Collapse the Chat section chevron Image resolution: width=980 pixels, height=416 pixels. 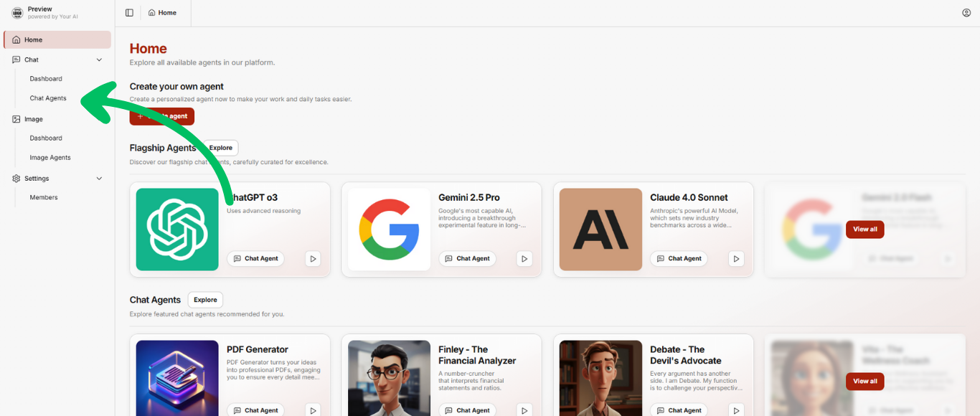point(99,60)
